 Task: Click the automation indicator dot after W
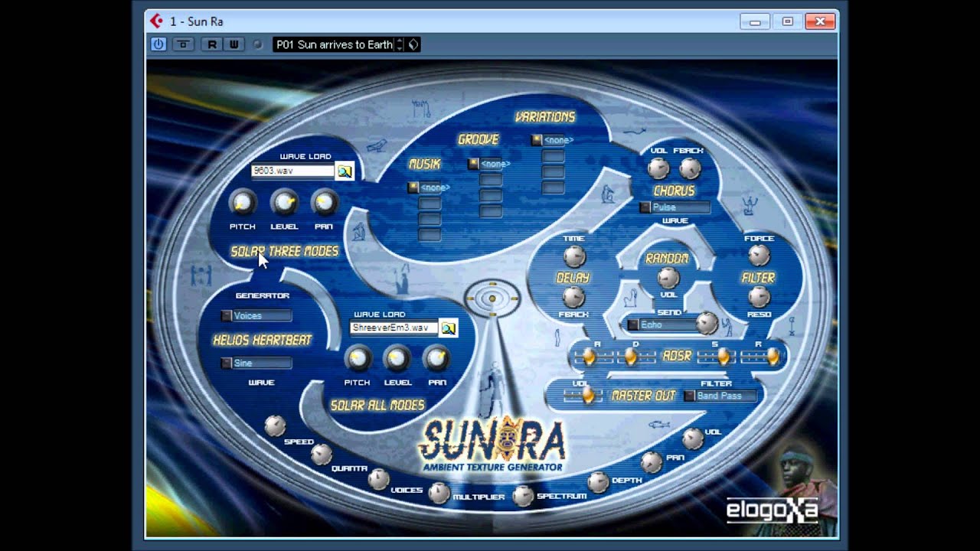pos(257,44)
